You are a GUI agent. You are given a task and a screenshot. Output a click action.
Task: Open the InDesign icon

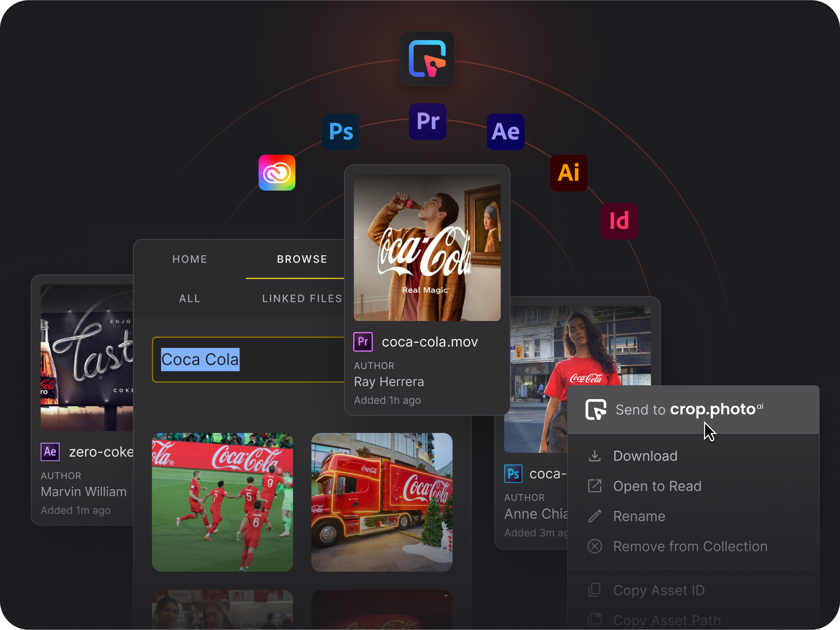[619, 221]
